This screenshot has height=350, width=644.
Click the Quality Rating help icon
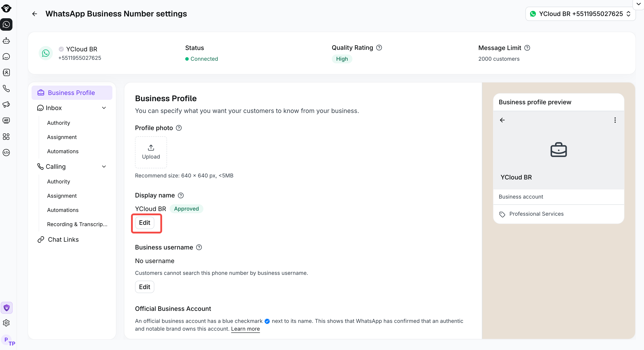click(x=379, y=48)
